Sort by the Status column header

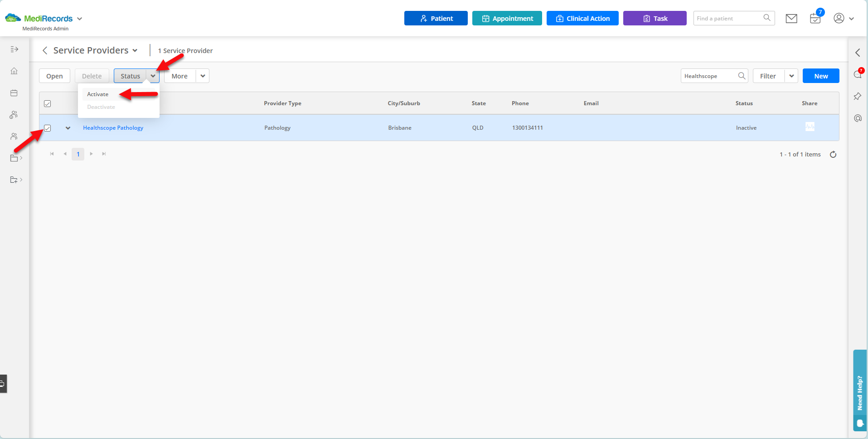(x=744, y=103)
